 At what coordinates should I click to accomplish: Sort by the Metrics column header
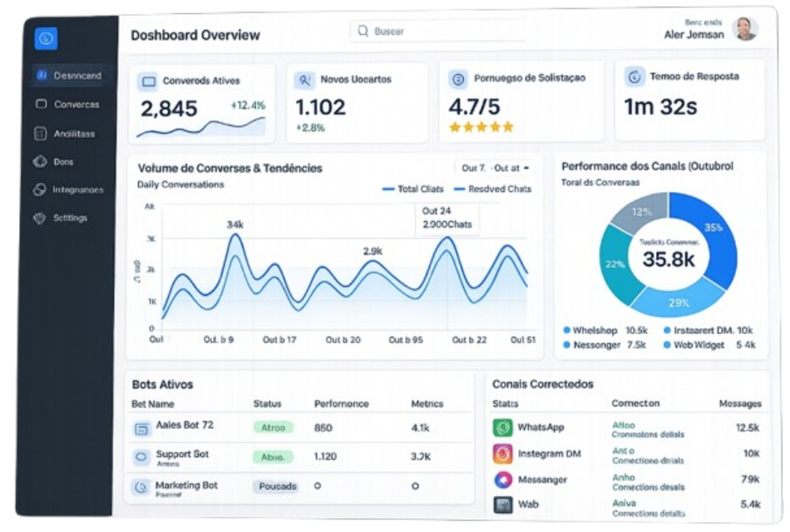pos(427,404)
